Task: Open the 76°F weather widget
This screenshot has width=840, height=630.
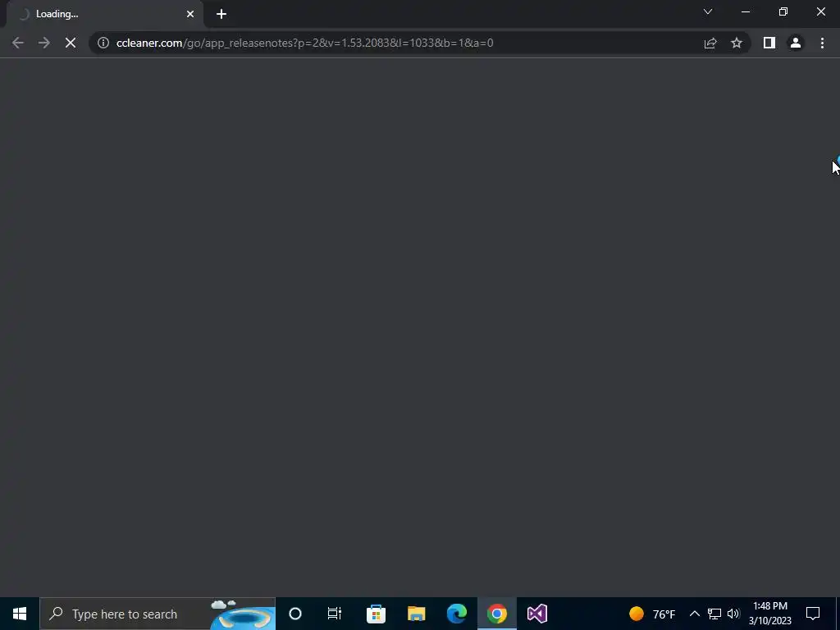Action: 652,614
